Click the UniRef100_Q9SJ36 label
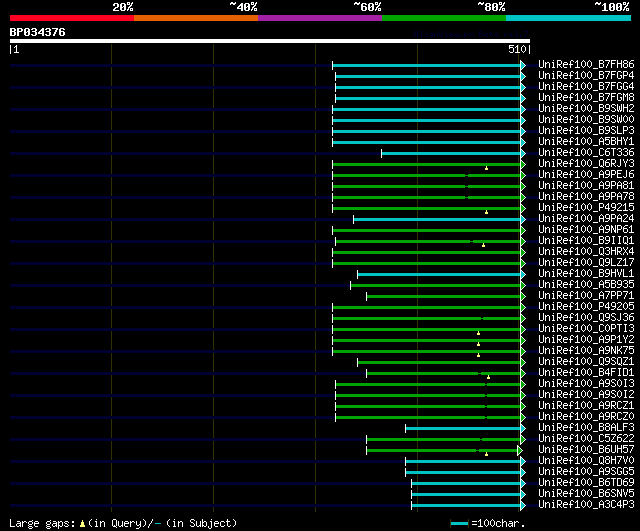The image size is (640, 531). (586, 318)
